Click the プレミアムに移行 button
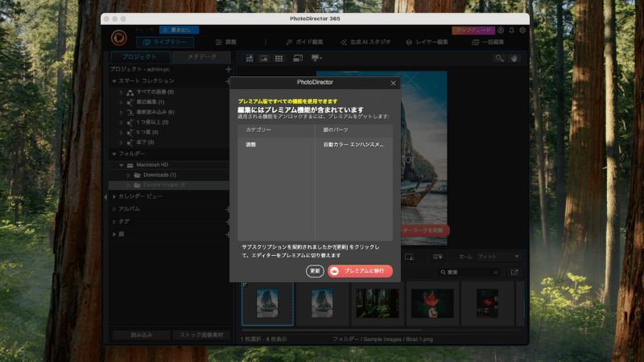Screen dimensions: 644x362 click(360, 271)
